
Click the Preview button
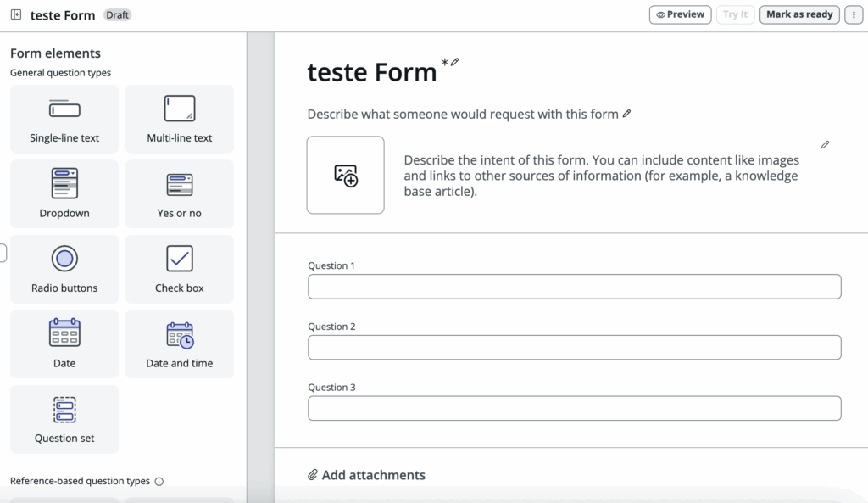[x=680, y=14]
